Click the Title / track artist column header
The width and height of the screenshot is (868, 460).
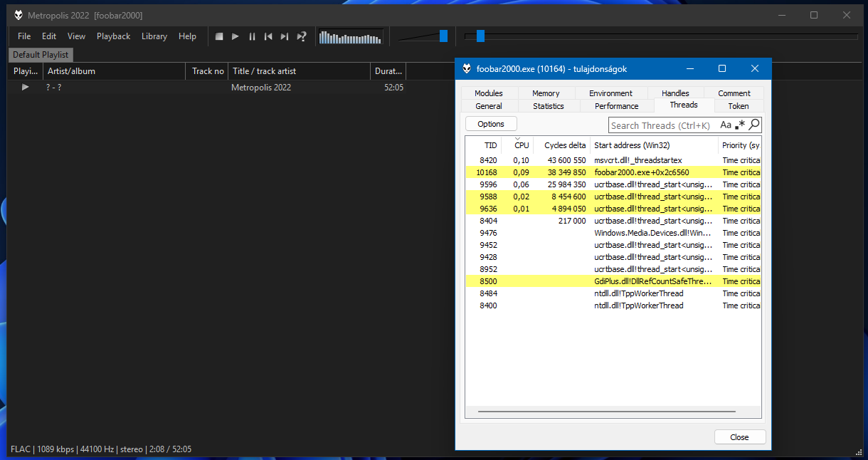point(300,71)
